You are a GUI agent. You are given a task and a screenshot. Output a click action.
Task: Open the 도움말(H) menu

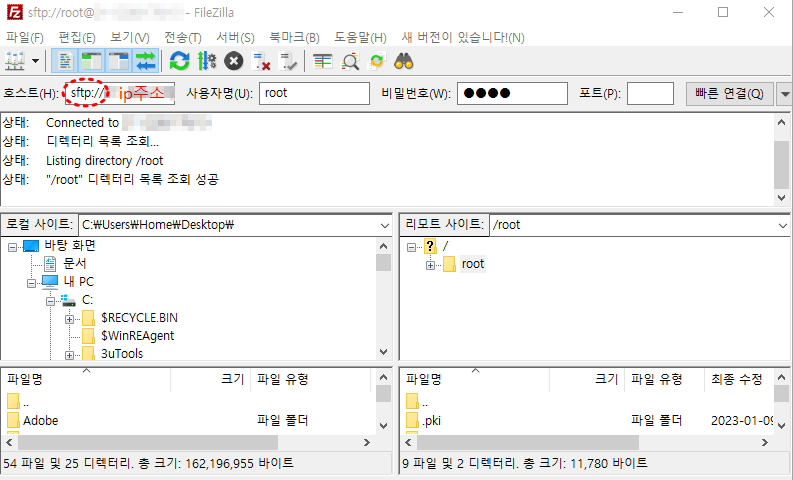point(360,37)
